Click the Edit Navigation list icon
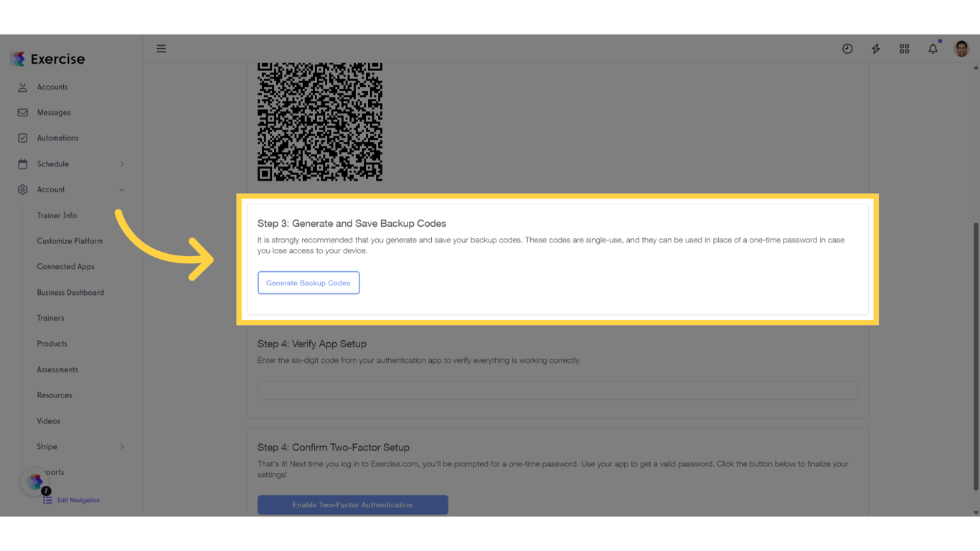 [47, 499]
